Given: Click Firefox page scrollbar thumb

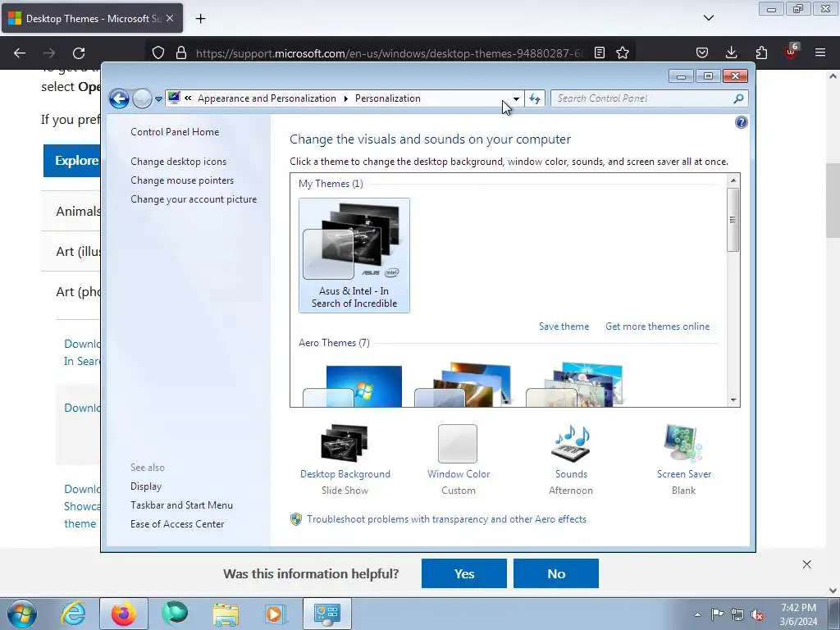Looking at the screenshot, I should point(833,200).
